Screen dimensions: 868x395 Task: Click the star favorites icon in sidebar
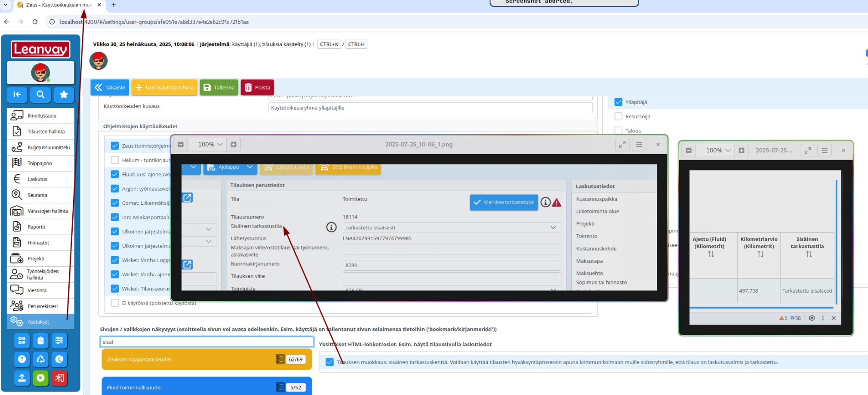[x=64, y=95]
